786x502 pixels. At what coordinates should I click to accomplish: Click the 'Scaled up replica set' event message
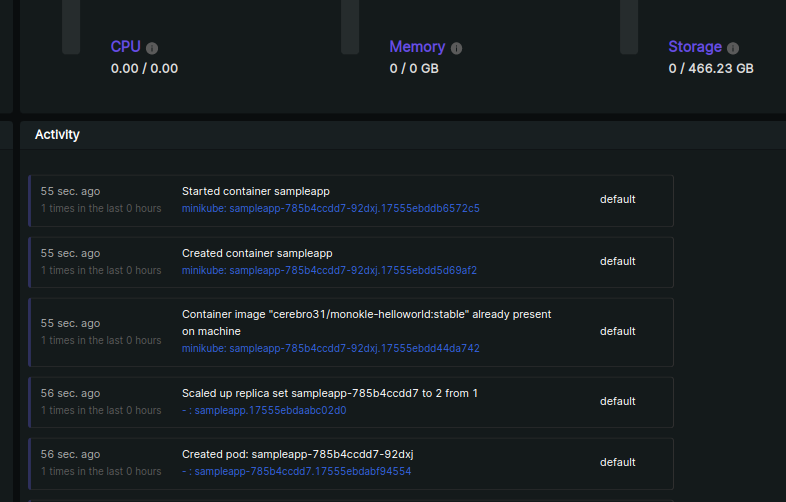tap(329, 393)
